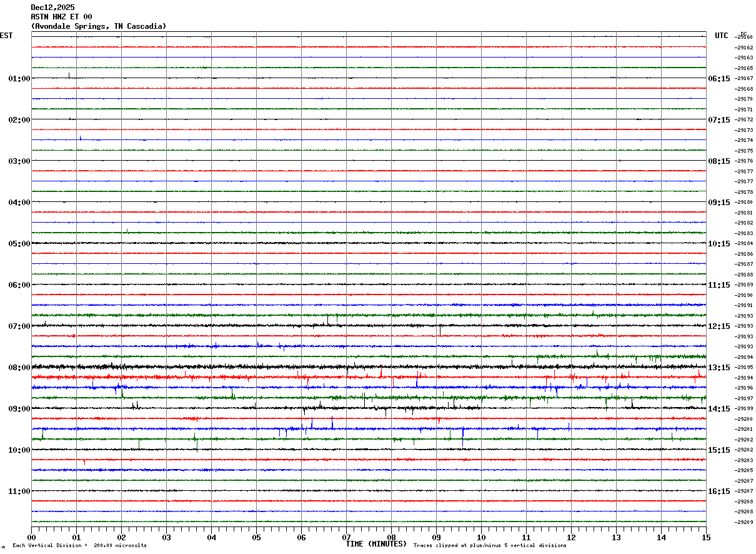The width and height of the screenshot is (756, 554).
Task: Click the DC offset value "-29180"
Action: [744, 203]
